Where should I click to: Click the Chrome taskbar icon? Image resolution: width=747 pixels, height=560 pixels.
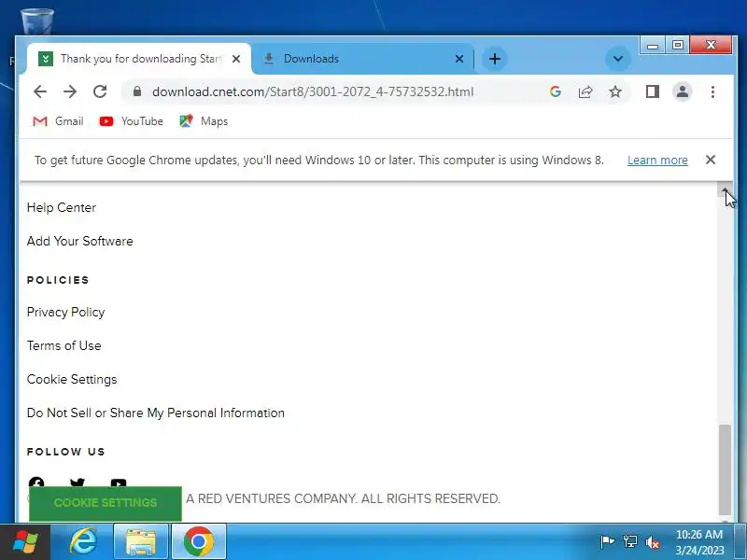tap(199, 542)
